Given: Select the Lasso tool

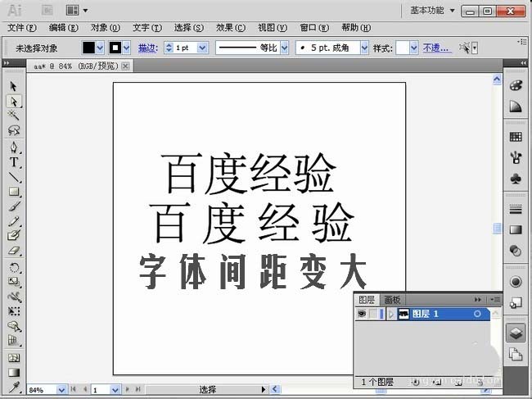Looking at the screenshot, I should tap(14, 130).
